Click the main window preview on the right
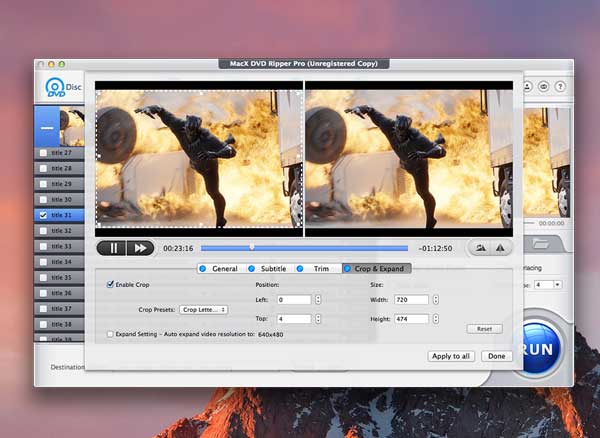The height and width of the screenshot is (438, 600). [x=546, y=162]
